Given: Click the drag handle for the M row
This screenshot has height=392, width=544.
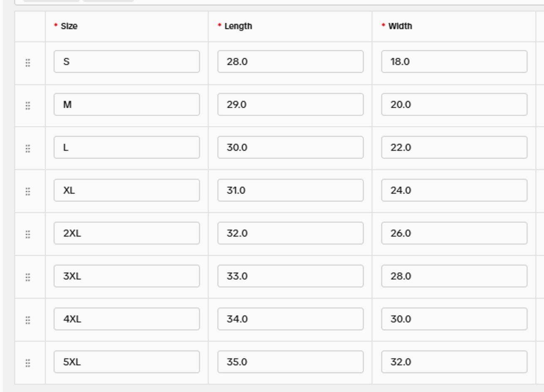Looking at the screenshot, I should (x=28, y=106).
